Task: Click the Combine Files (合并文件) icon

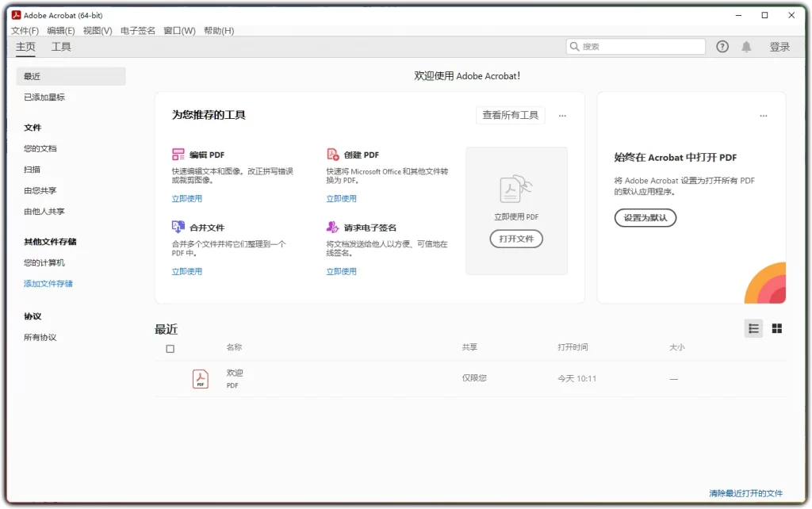Action: [178, 227]
